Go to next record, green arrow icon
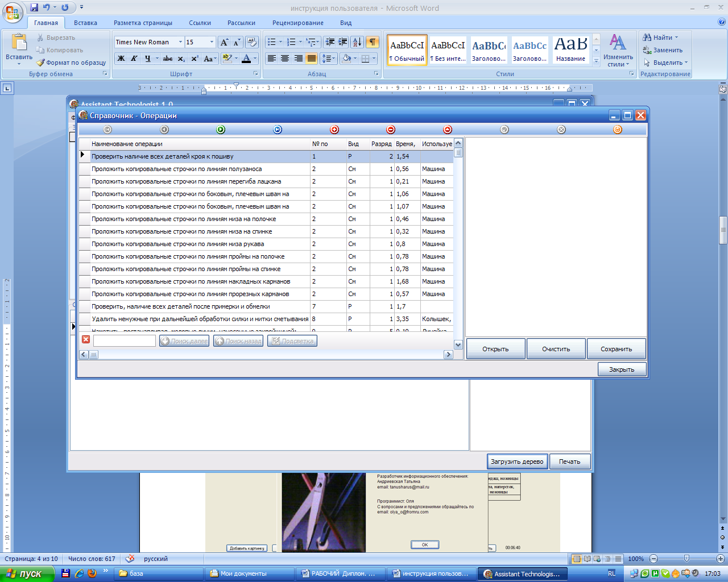 [221, 130]
